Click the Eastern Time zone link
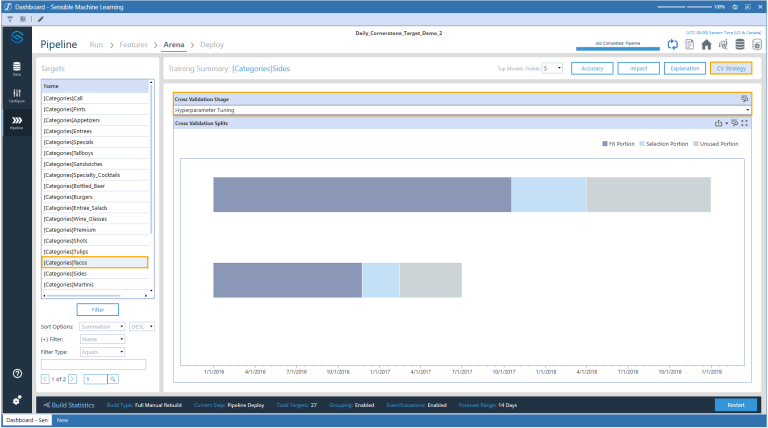Screen dimensions: 768x428 tap(724, 33)
